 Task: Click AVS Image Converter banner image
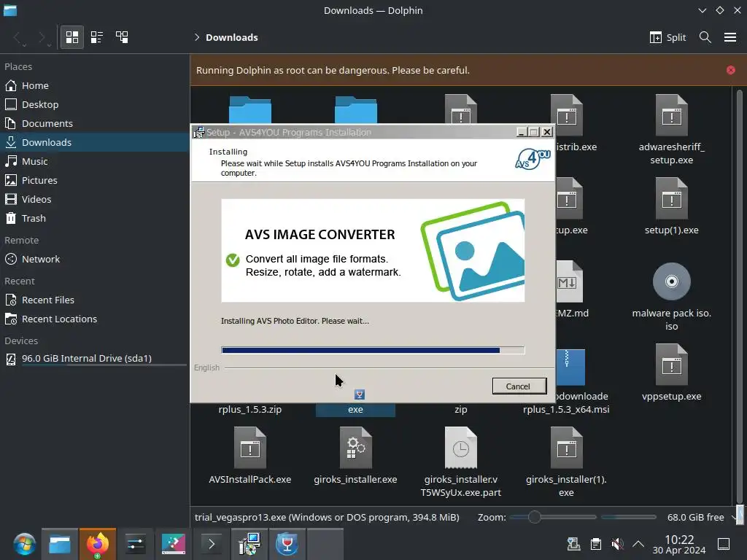tap(373, 251)
